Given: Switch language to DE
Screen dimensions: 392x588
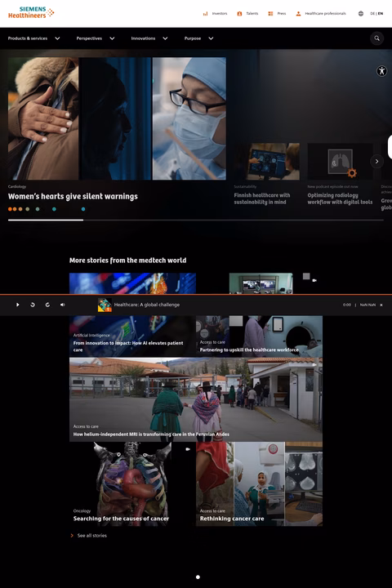Looking at the screenshot, I should [x=372, y=14].
